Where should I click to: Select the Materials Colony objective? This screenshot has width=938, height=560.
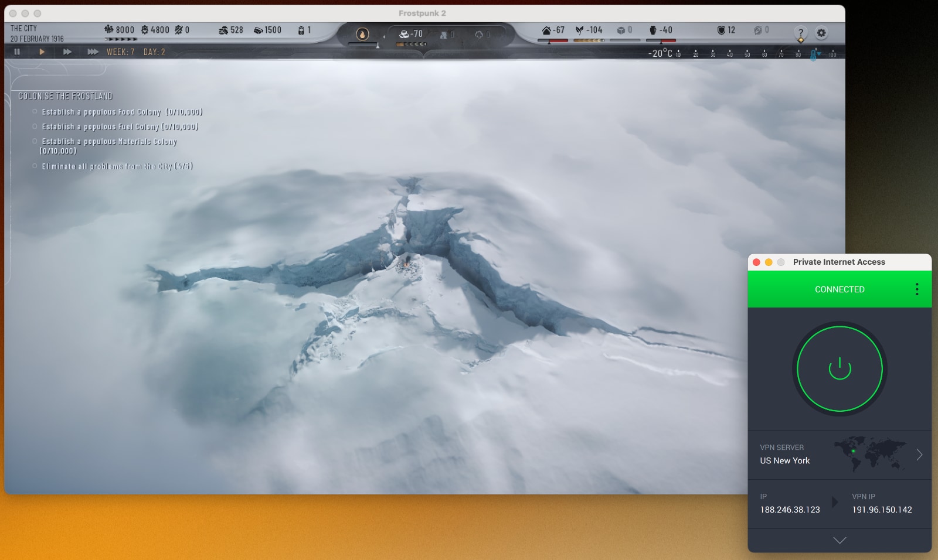108,146
